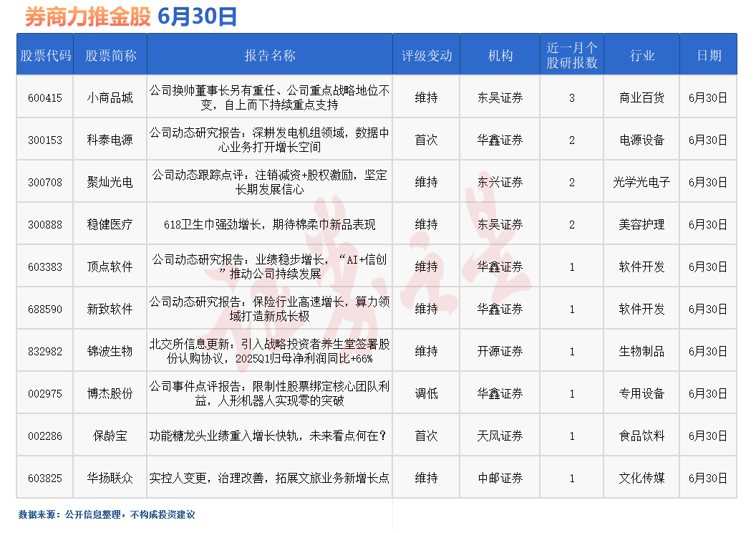
Task: Click stock name 科泰电源
Action: pos(110,140)
